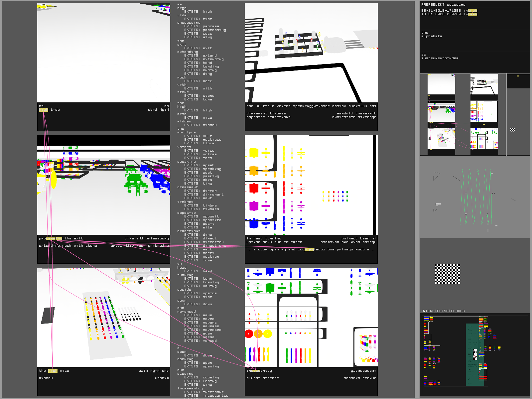Open the middle-left thumbnail in the mini grid

pyautogui.click(x=441, y=112)
